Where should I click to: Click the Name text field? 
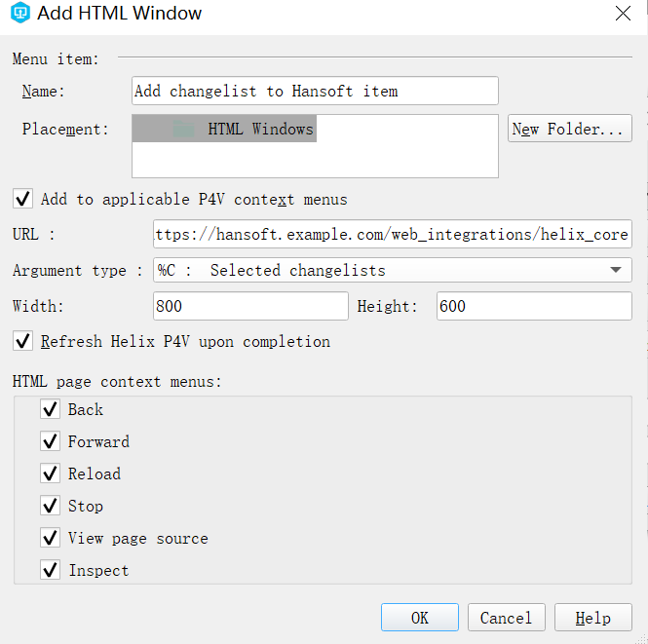(315, 91)
